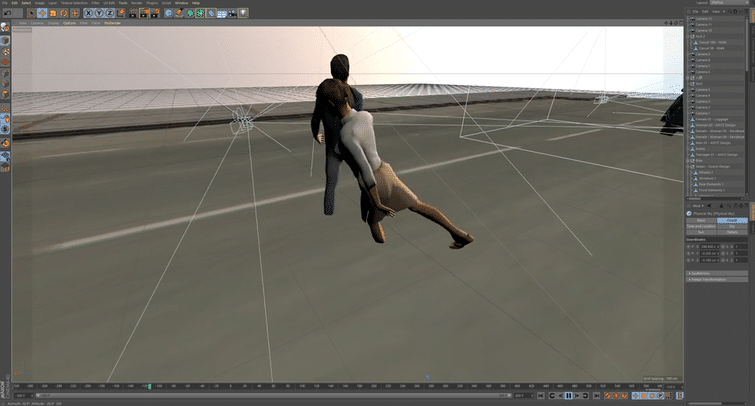This screenshot has height=406, width=755.
Task: Select the Live Selection tool
Action: pos(31,13)
